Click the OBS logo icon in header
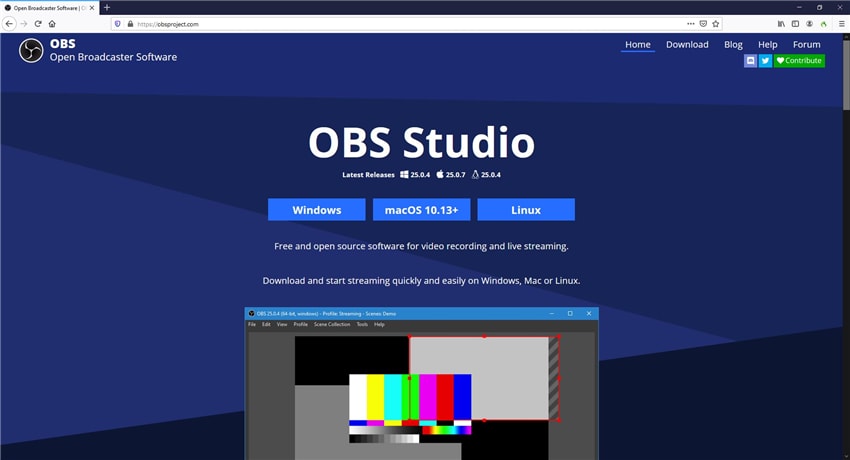The image size is (850, 460). click(31, 50)
